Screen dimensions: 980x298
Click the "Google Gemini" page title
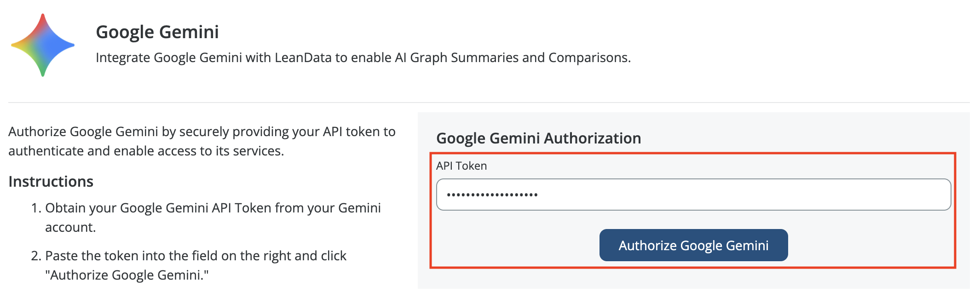pyautogui.click(x=157, y=32)
